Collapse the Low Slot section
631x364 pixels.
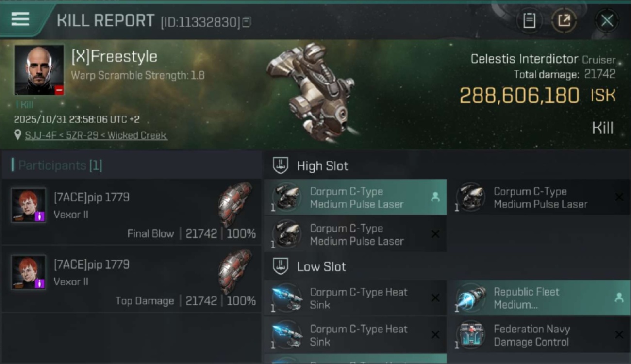280,266
